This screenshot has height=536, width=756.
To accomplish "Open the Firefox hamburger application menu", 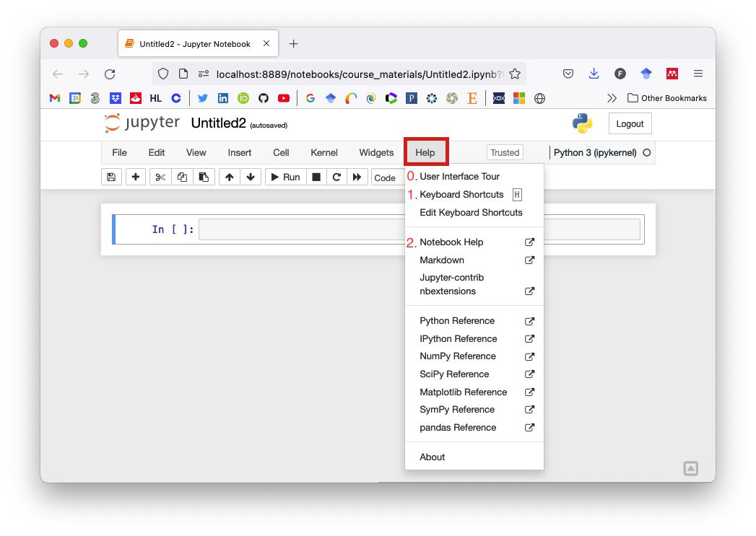I will click(698, 74).
